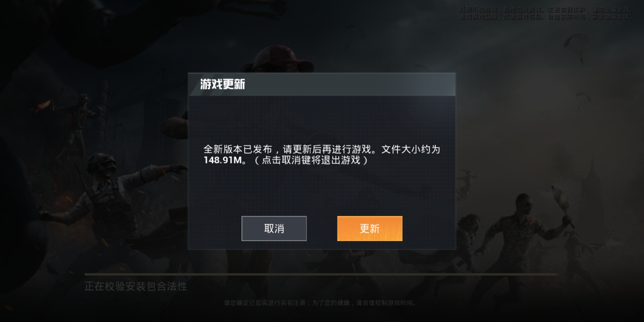Screen dimensions: 644x322
Task: Click the loading progress bar line
Action: (x=321, y=274)
